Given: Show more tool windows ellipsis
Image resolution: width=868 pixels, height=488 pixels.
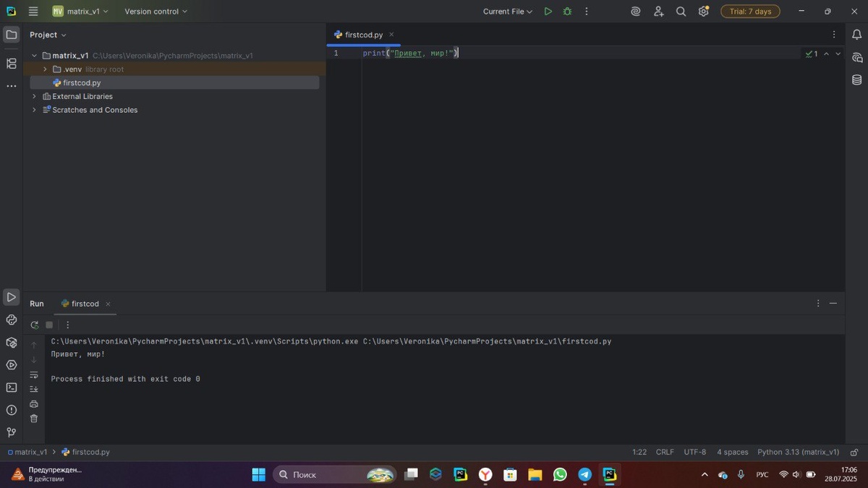Looking at the screenshot, I should [x=12, y=86].
